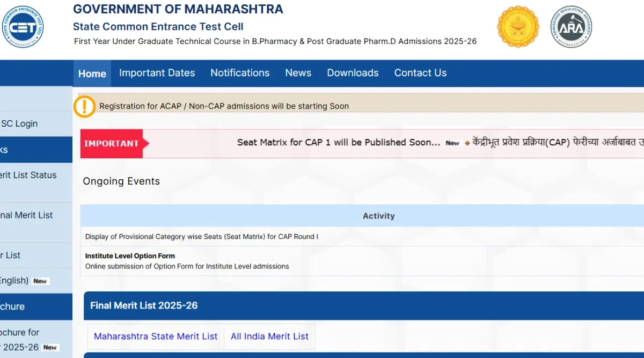644x358 pixels.
Task: Open the Notifications menu item
Action: (x=240, y=73)
